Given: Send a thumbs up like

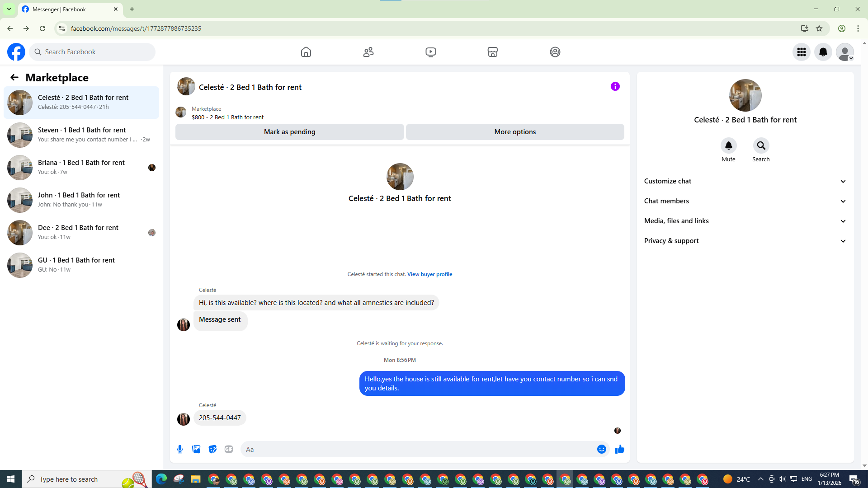Looking at the screenshot, I should [620, 449].
